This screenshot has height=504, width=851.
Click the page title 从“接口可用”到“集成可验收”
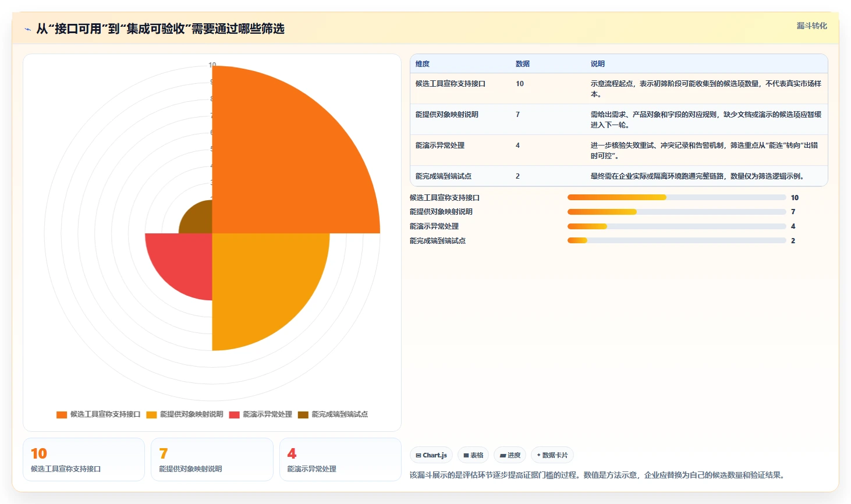[160, 29]
